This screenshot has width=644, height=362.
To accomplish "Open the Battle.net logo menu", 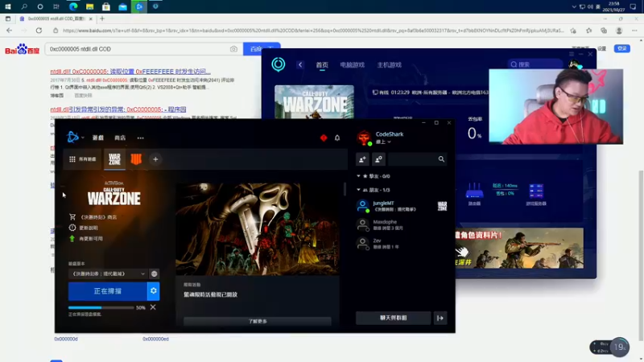I will pos(72,137).
